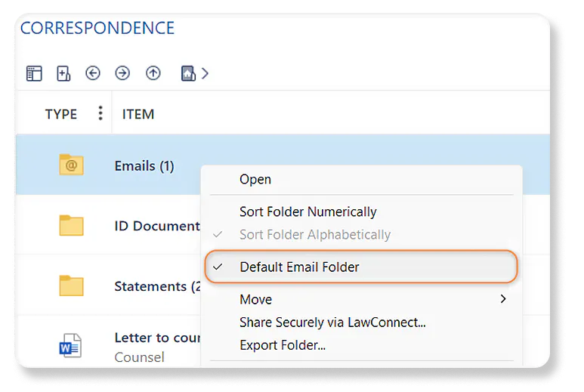Go up one folder level icon
The width and height of the screenshot is (584, 392).
pos(153,73)
